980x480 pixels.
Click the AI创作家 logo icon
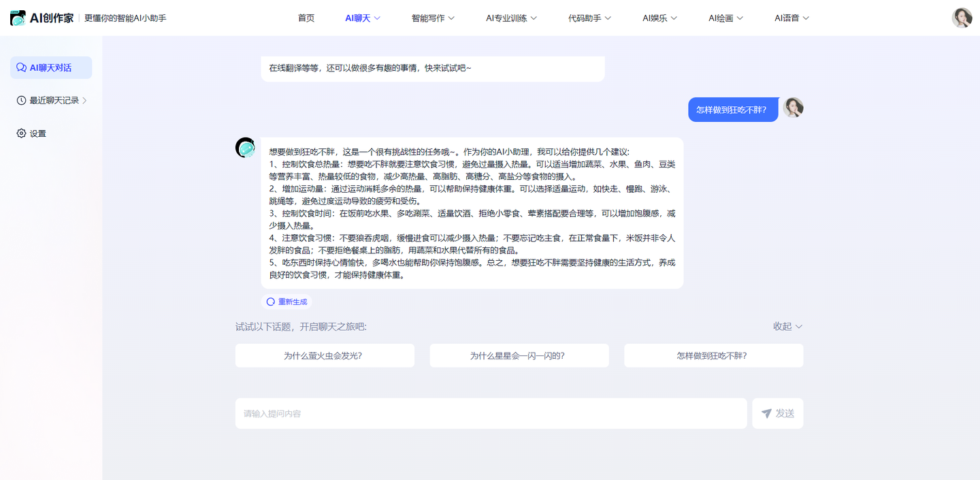18,18
